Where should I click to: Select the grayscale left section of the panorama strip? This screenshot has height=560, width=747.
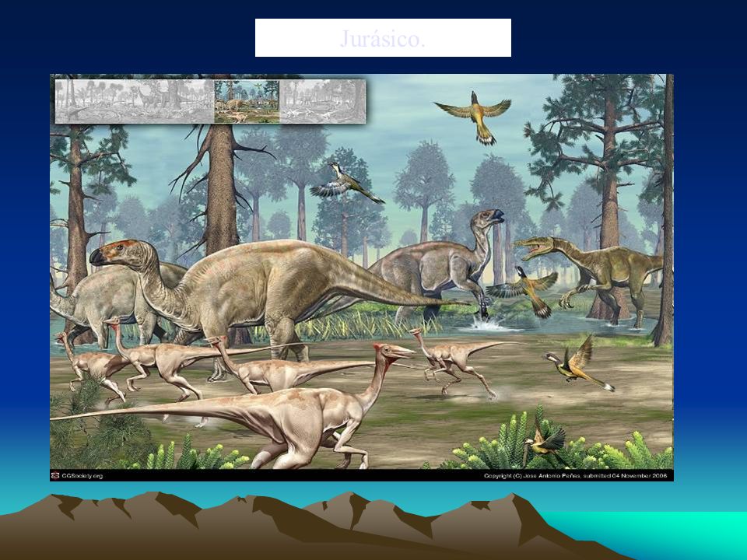click(135, 101)
